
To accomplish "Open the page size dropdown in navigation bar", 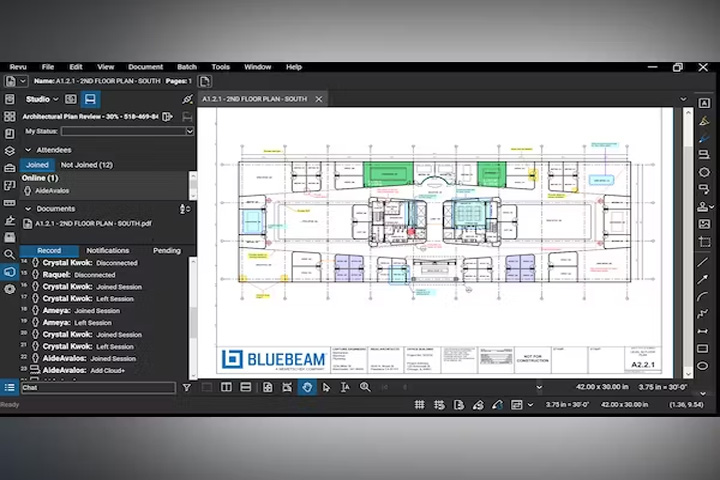I will click(x=539, y=387).
